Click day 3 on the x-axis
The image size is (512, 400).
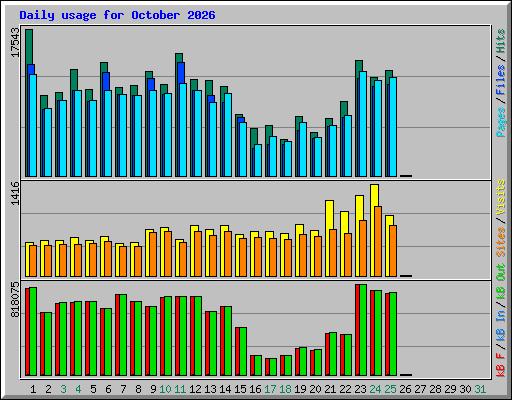[63, 389]
